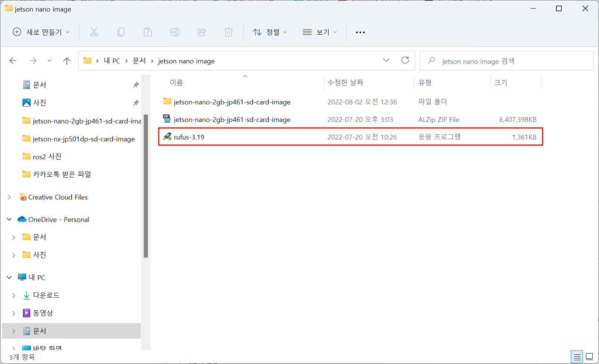Click the ALZip ZIP file icon
The width and height of the screenshot is (599, 364).
[167, 119]
